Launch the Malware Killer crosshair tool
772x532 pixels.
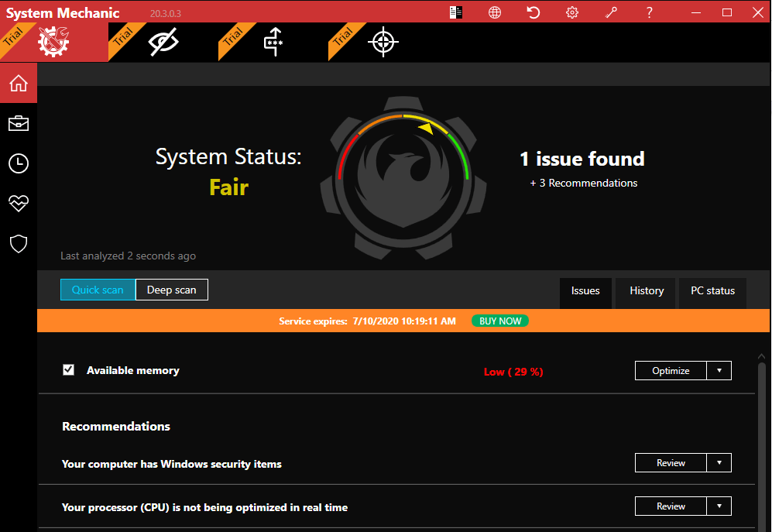pyautogui.click(x=383, y=42)
